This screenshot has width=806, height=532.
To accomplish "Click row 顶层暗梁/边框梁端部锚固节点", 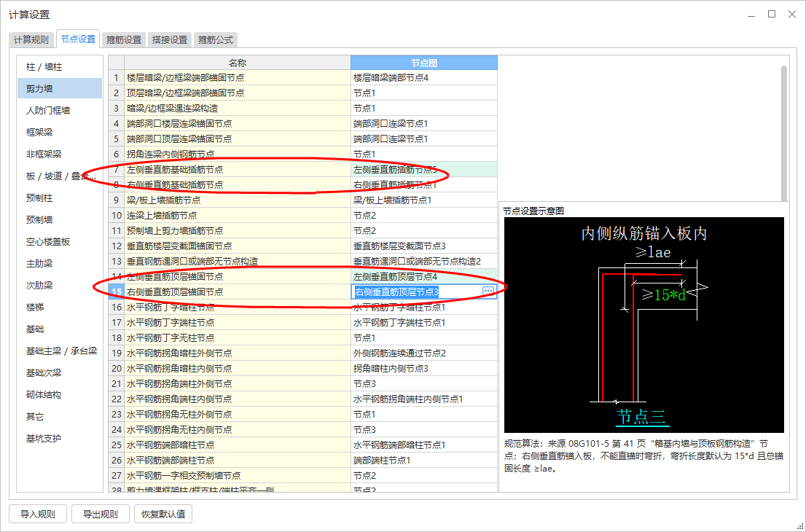I will 238,93.
